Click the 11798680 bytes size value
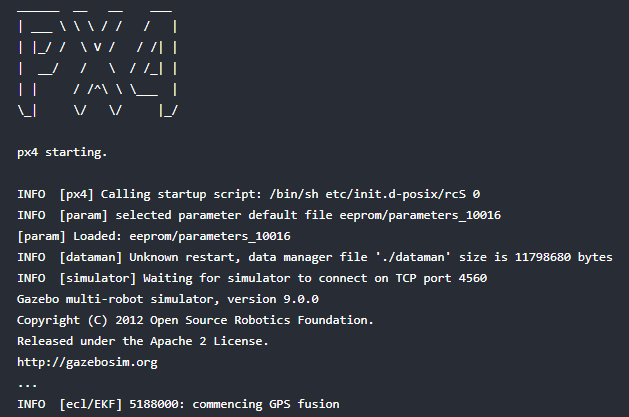The width and height of the screenshot is (629, 417). [x=567, y=257]
